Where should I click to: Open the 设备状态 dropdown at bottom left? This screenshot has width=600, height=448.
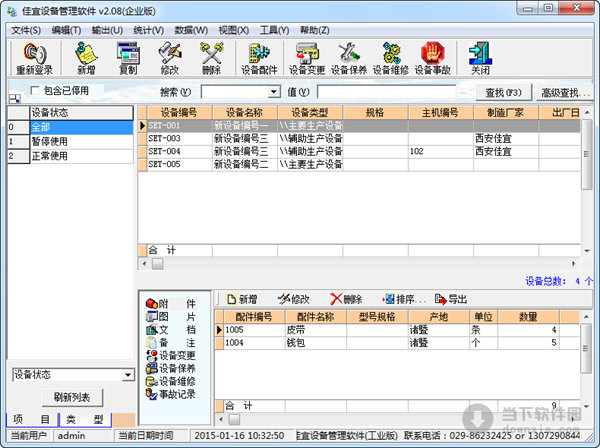(x=128, y=375)
